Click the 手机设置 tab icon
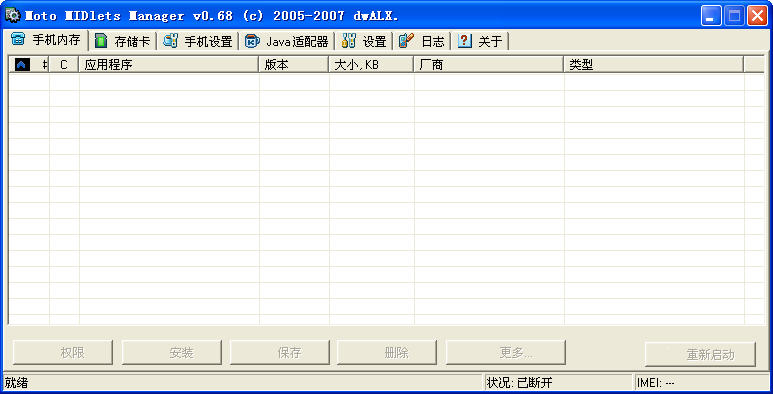 (x=171, y=41)
